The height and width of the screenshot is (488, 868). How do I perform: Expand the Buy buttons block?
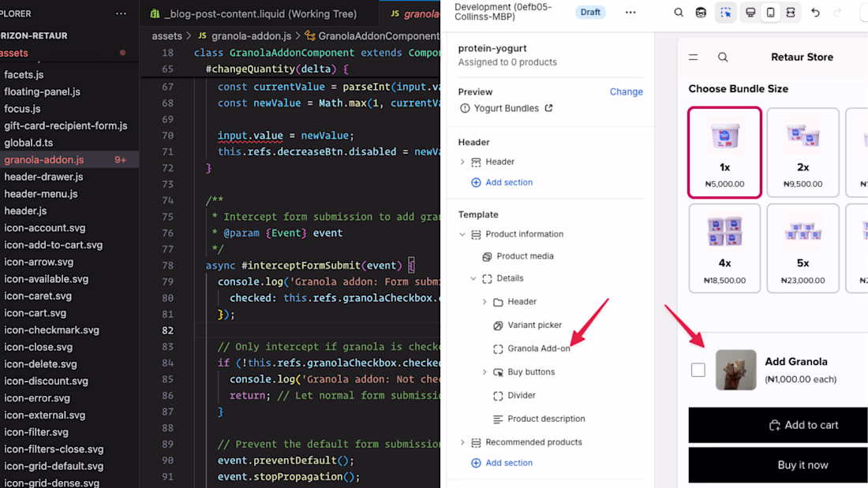pos(485,372)
